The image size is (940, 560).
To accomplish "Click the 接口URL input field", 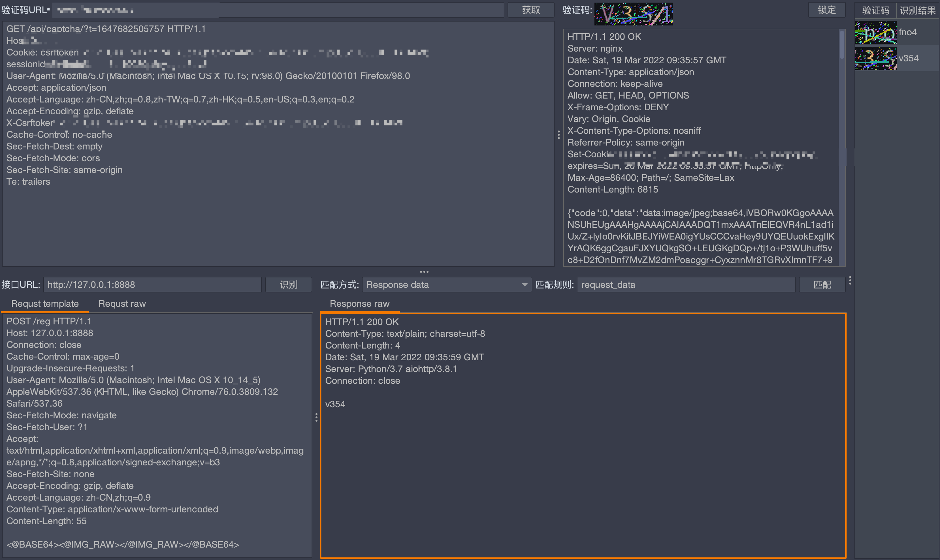I will coord(152,285).
